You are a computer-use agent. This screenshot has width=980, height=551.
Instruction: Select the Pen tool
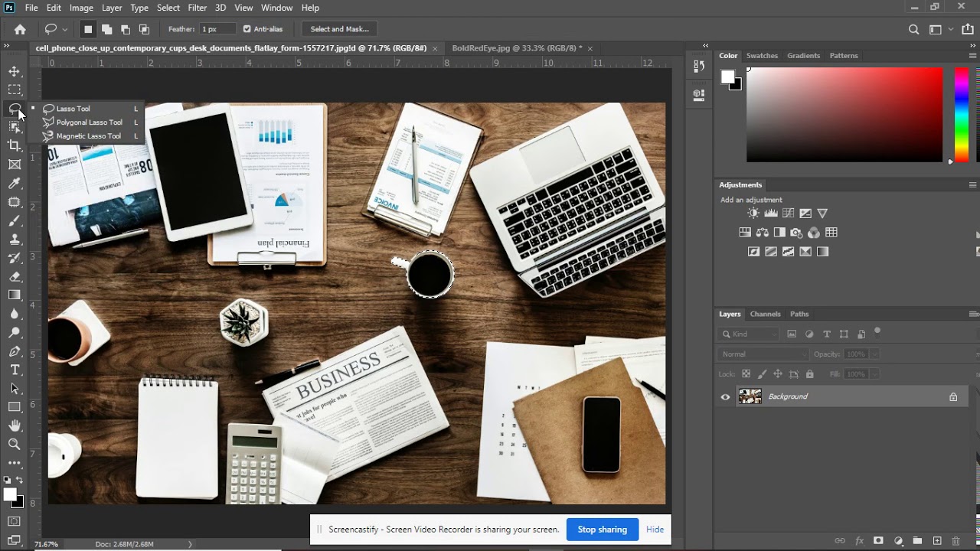15,351
